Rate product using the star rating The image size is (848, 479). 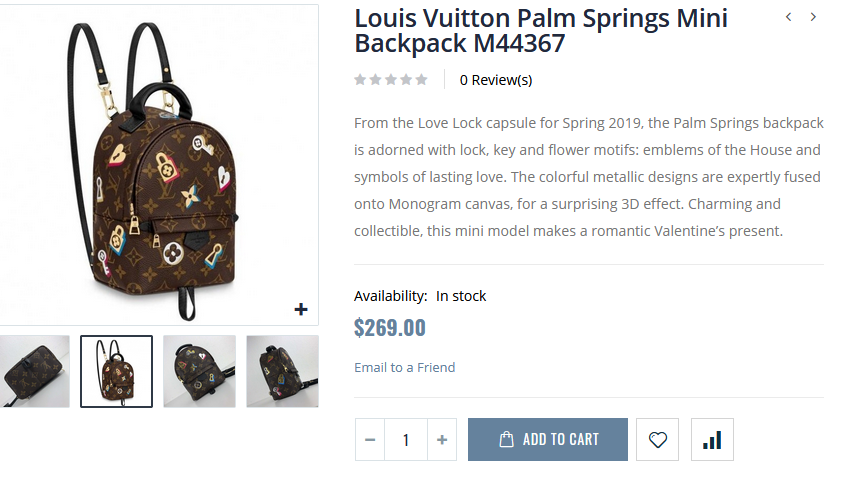[x=391, y=80]
